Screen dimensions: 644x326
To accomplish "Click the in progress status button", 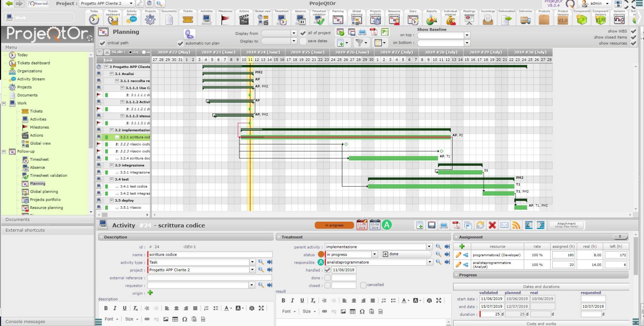I will (x=334, y=225).
